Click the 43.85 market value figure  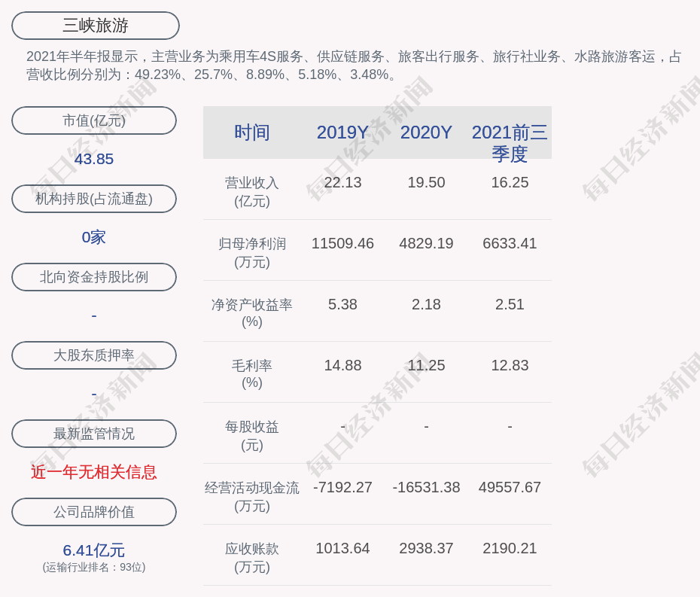tap(94, 159)
